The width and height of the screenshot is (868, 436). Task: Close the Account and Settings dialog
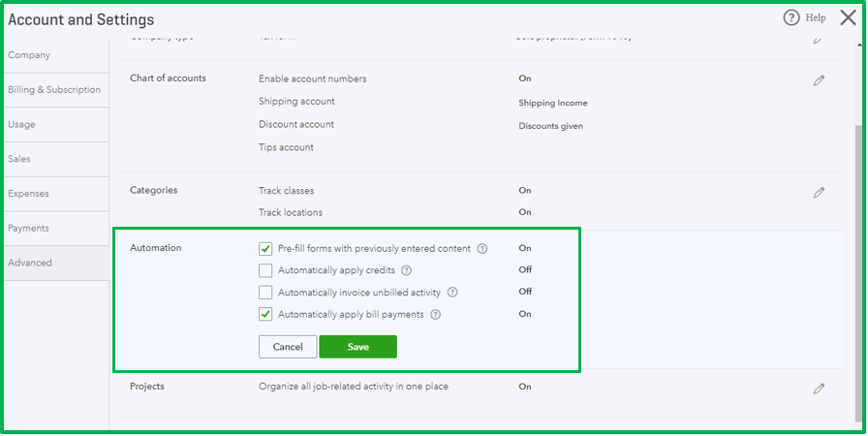[x=848, y=18]
